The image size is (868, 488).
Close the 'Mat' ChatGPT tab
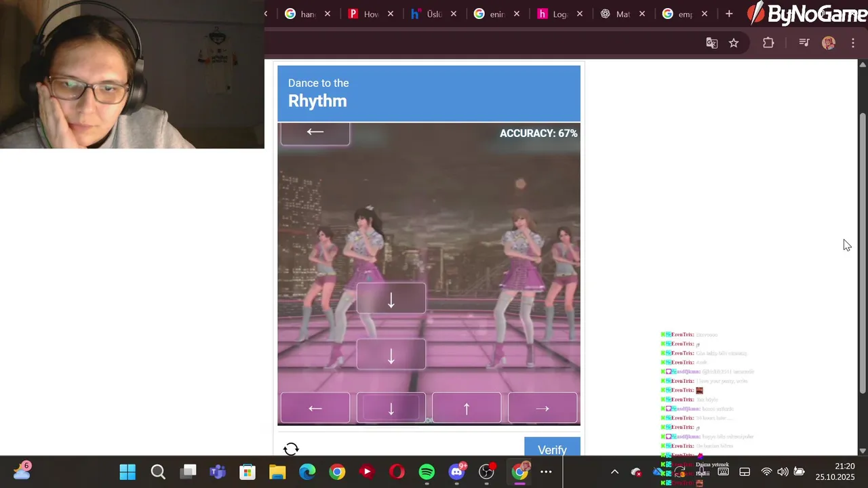[642, 14]
